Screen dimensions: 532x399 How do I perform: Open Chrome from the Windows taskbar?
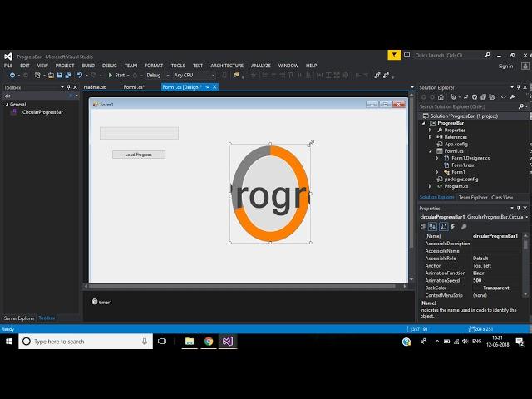point(209,341)
